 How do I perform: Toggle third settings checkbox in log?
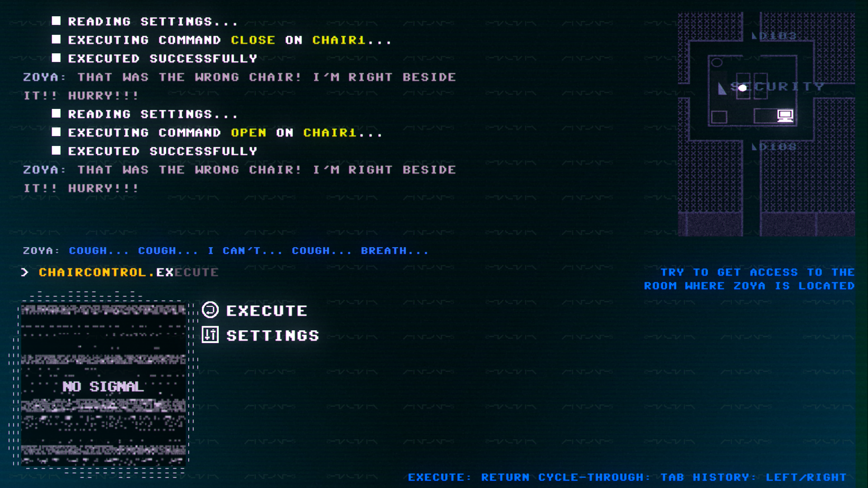tap(58, 58)
